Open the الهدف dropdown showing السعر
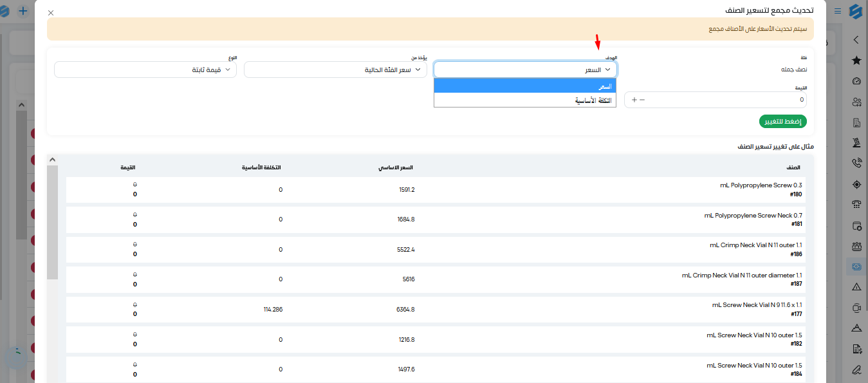The height and width of the screenshot is (383, 868). point(526,70)
